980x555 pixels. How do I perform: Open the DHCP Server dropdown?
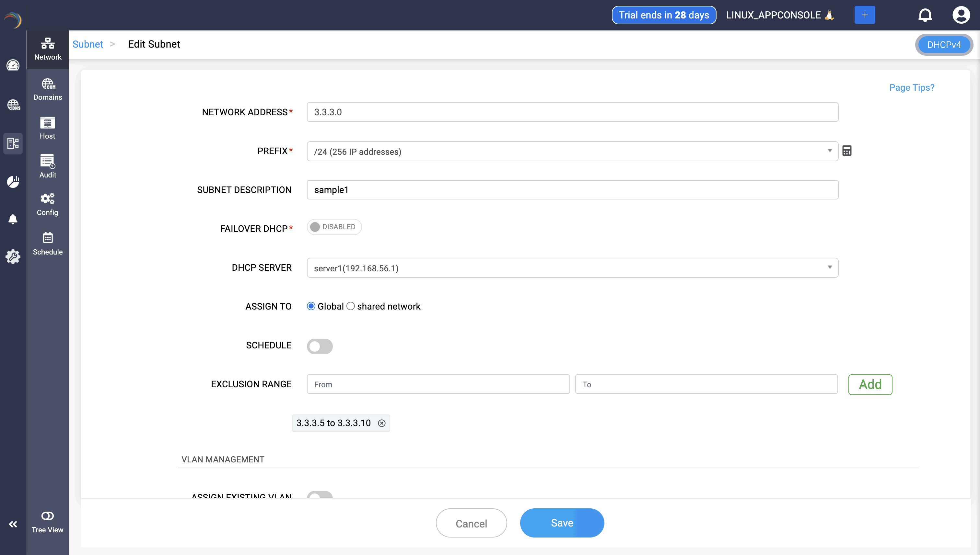click(x=572, y=268)
